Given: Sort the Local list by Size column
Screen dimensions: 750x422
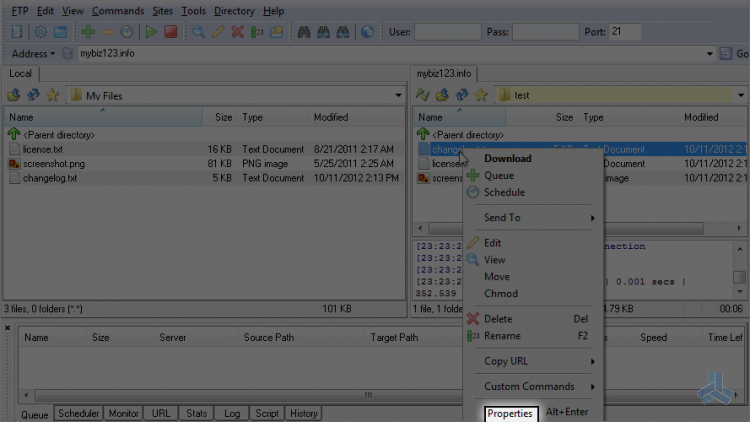Looking at the screenshot, I should point(220,117).
